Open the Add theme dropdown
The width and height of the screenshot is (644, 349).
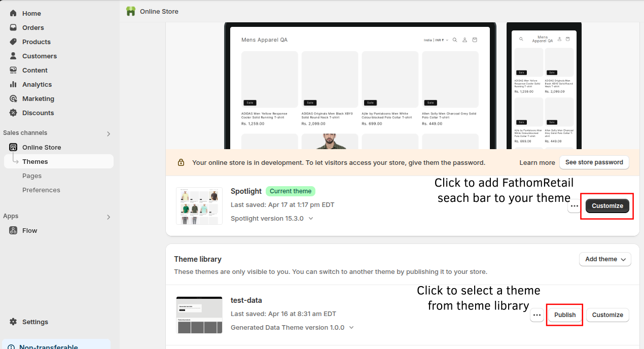[x=604, y=259]
